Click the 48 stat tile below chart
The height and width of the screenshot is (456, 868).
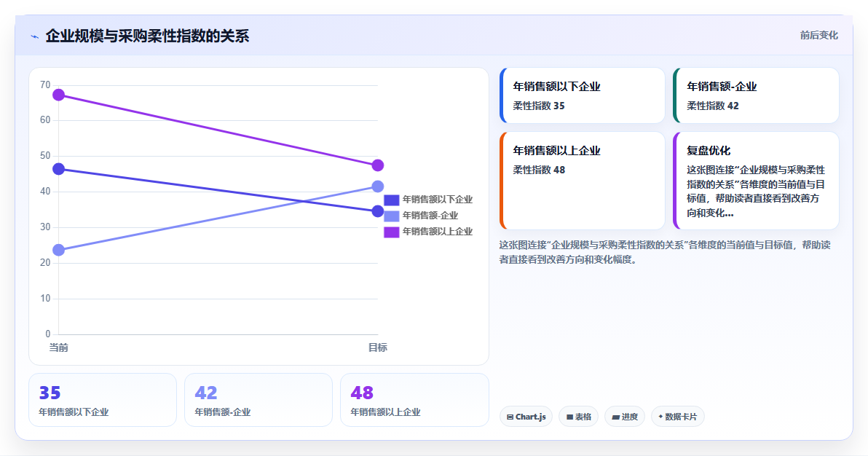[414, 400]
